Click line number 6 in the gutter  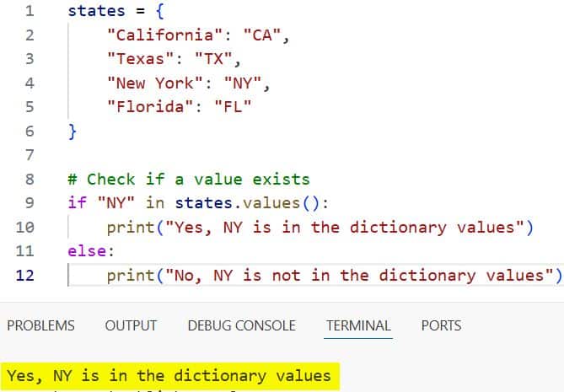click(x=30, y=132)
